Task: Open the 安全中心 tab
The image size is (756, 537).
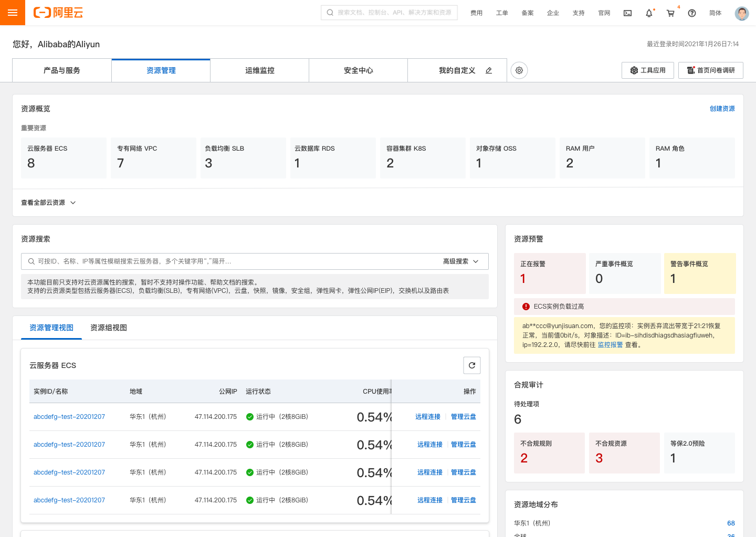Action: pyautogui.click(x=358, y=70)
